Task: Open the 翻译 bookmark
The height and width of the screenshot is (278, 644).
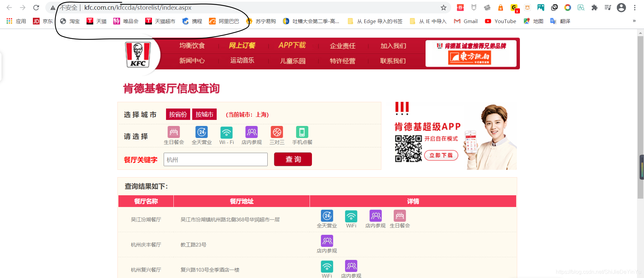Action: tap(560, 21)
